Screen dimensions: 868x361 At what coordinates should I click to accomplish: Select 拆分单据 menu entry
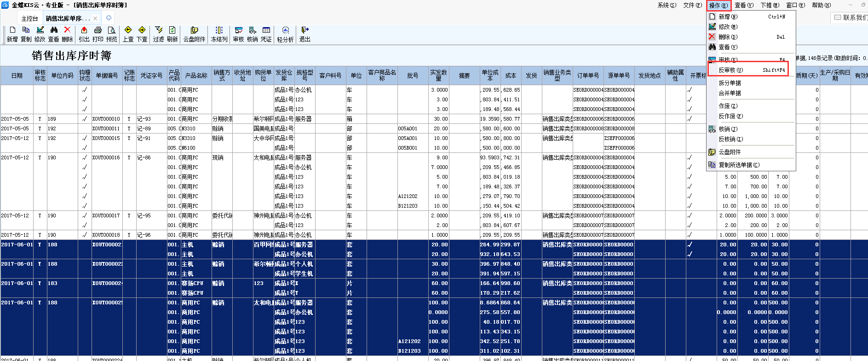(x=751, y=83)
